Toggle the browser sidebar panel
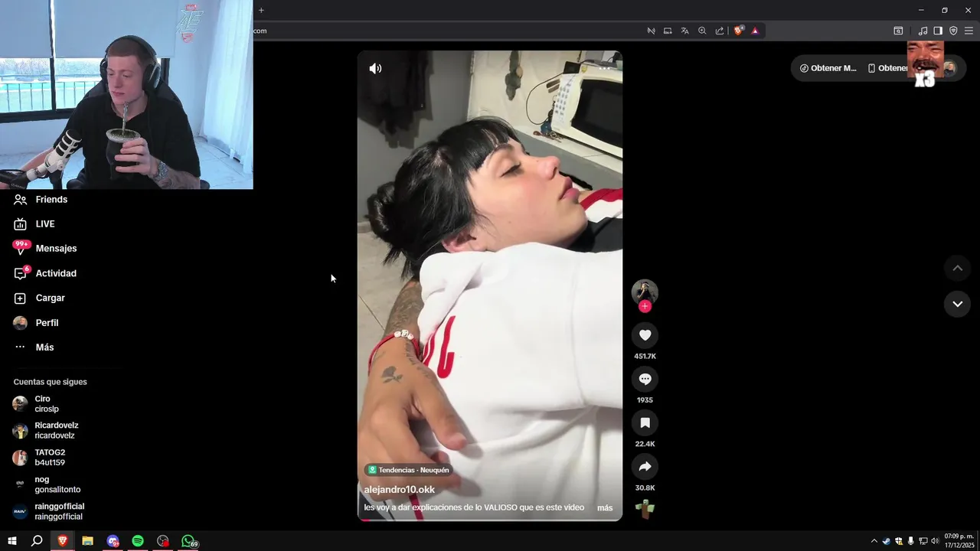Viewport: 980px width, 551px height. (938, 31)
